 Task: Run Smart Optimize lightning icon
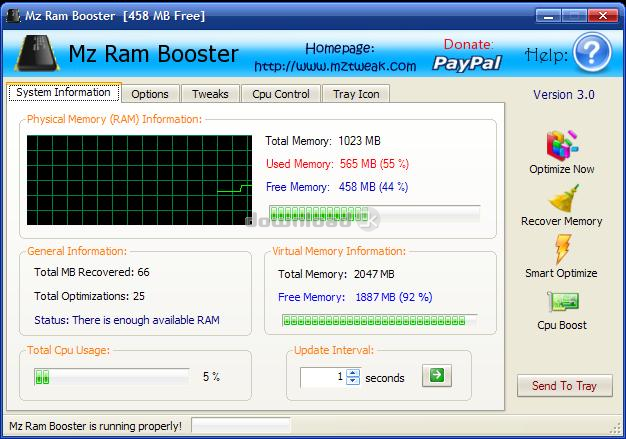click(x=563, y=249)
